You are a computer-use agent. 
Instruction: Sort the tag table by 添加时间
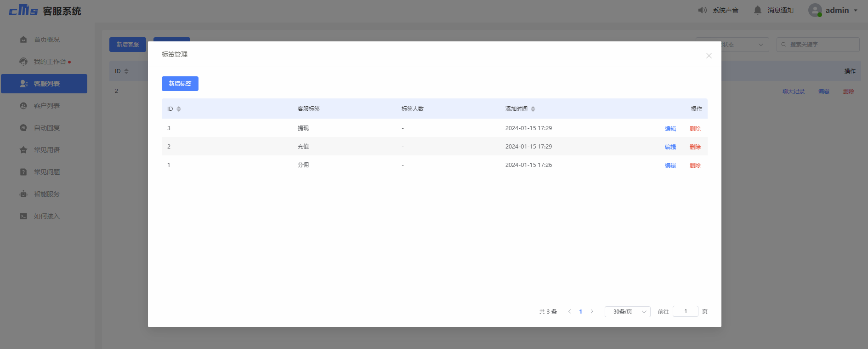pos(533,109)
